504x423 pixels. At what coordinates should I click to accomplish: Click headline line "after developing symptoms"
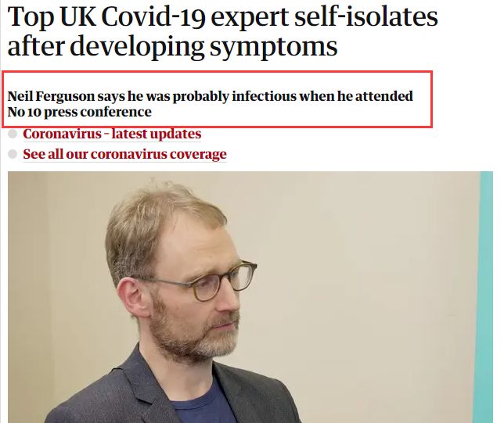tap(172, 47)
